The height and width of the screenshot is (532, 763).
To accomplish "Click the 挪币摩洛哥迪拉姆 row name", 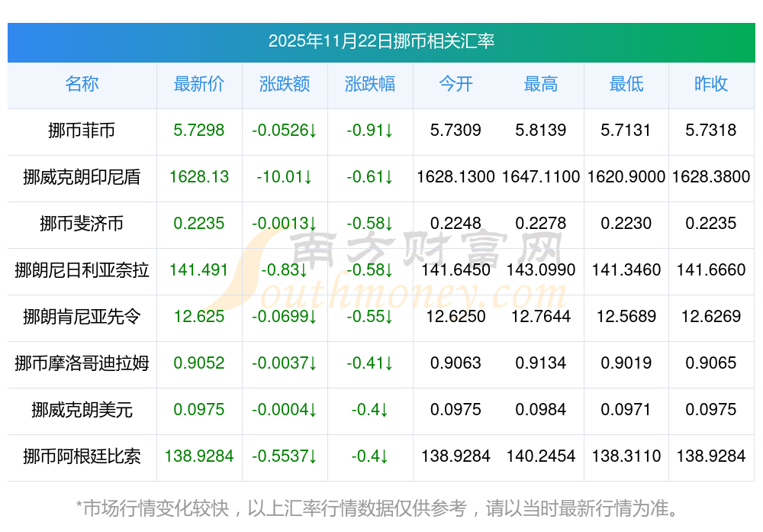I will pos(82,363).
